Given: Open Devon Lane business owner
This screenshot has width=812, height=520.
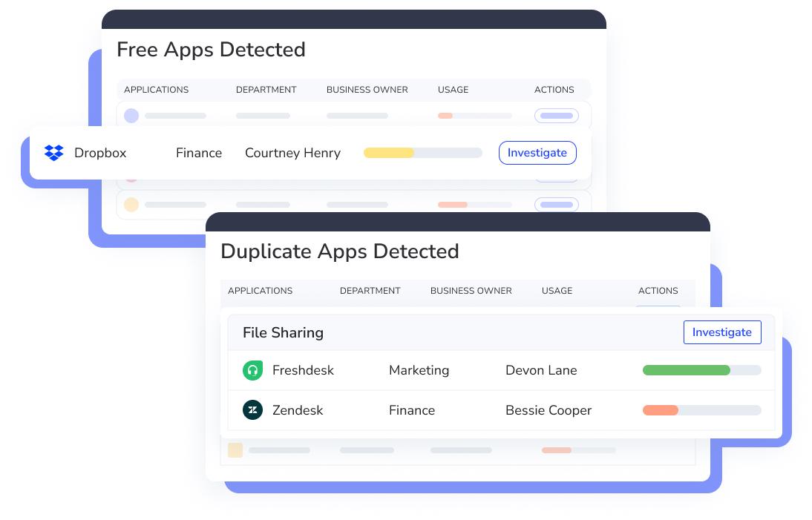Looking at the screenshot, I should tap(540, 370).
